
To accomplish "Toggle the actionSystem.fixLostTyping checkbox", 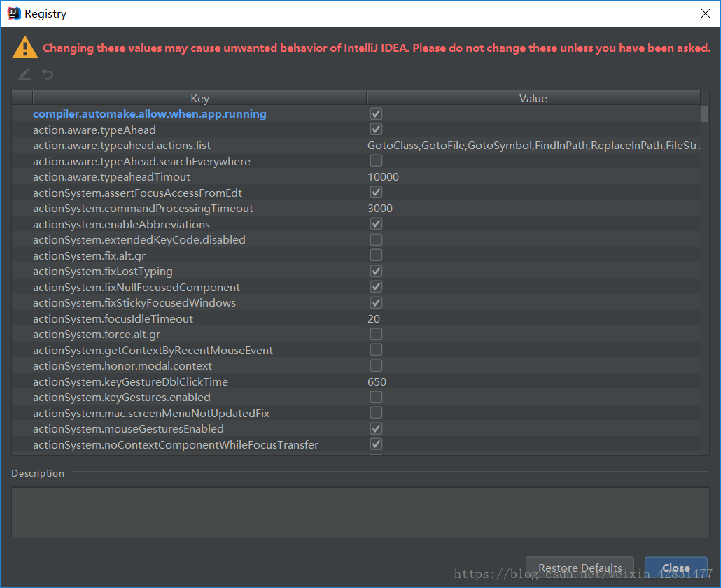I will [x=376, y=271].
